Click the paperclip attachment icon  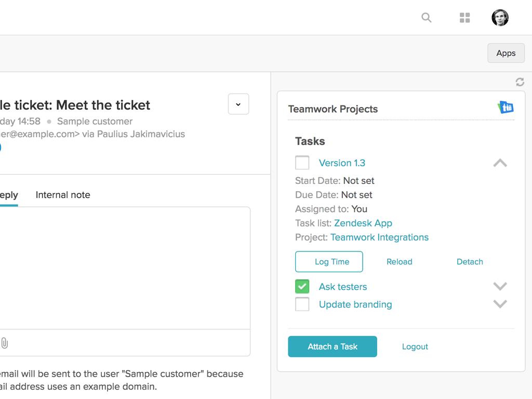point(5,343)
